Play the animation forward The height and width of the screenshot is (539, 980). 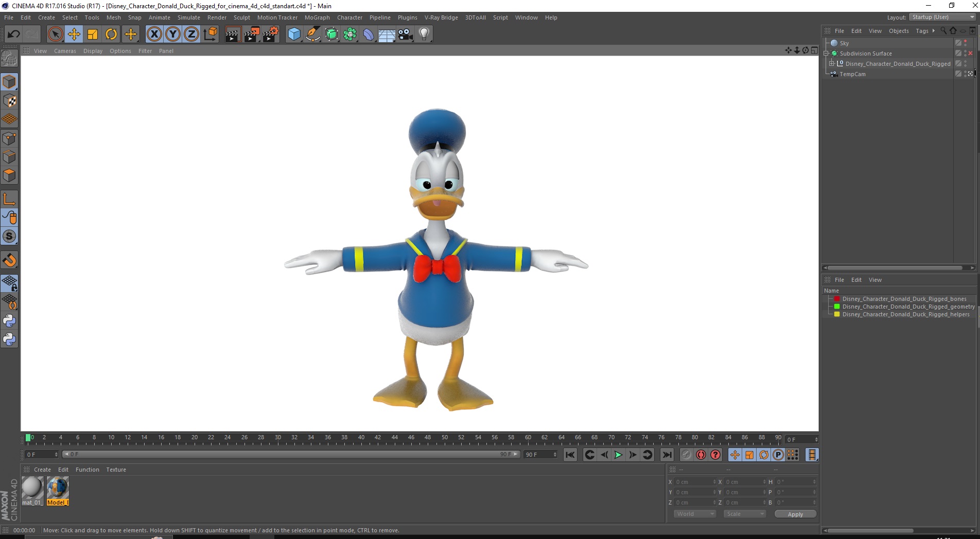point(618,455)
